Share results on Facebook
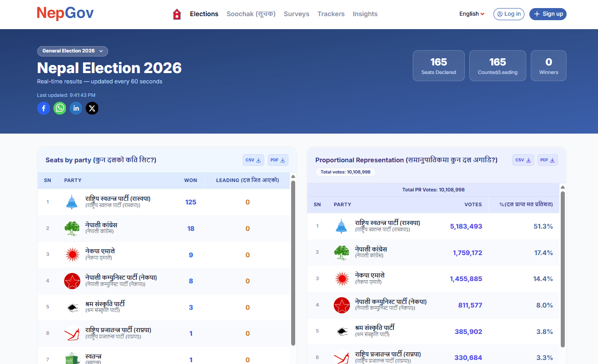Screen dimensions: 598x364 pos(44,108)
